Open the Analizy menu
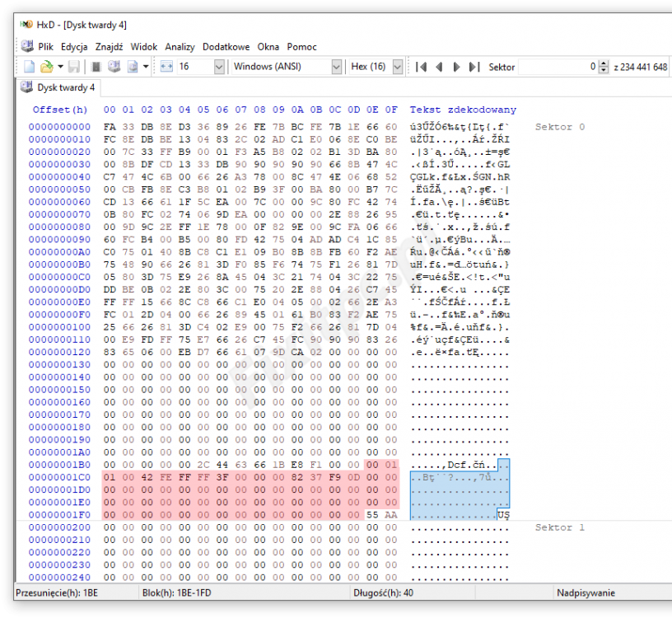Viewport: 672px width, 618px height. click(x=180, y=47)
